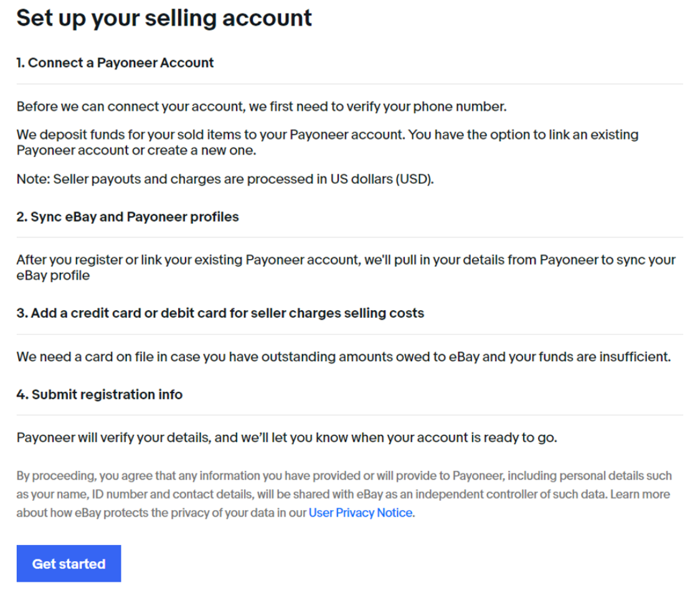Click the 'Set up your selling account' title
700x593 pixels.
coord(164,19)
